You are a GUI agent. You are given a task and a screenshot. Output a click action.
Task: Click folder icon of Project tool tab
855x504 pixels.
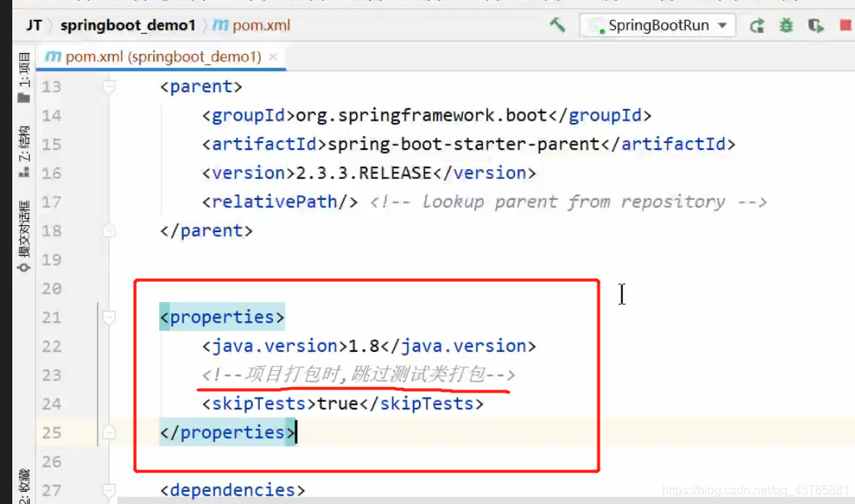pyautogui.click(x=24, y=98)
